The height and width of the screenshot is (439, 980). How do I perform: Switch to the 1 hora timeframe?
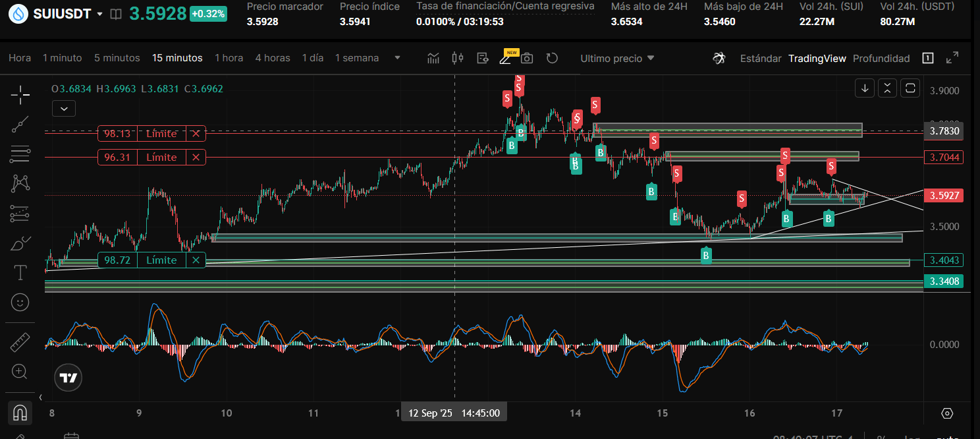point(229,58)
